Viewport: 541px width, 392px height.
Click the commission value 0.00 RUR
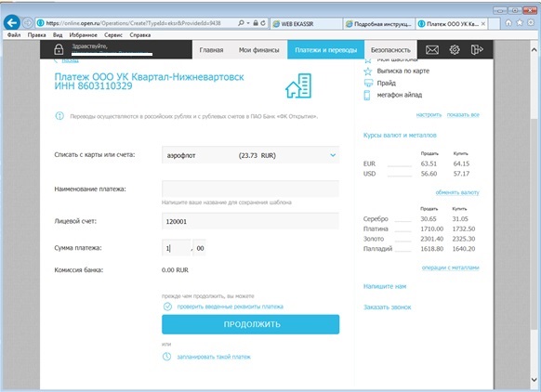tap(175, 270)
